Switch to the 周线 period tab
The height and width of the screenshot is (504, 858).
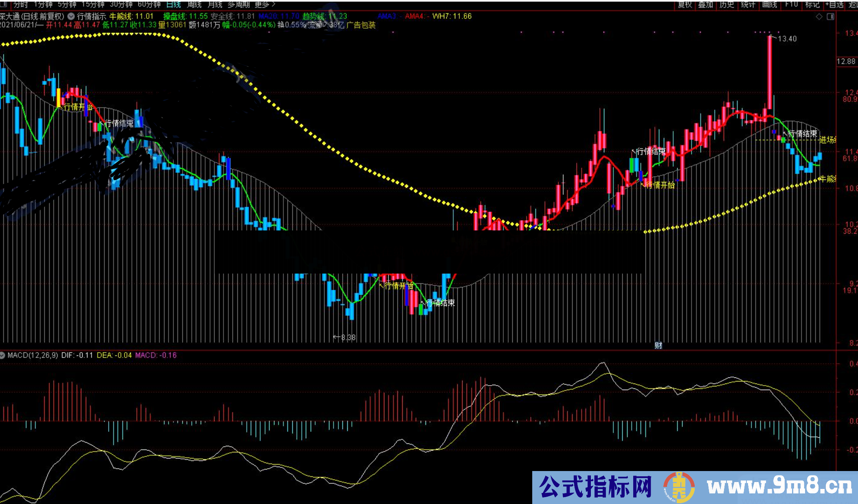pos(194,4)
